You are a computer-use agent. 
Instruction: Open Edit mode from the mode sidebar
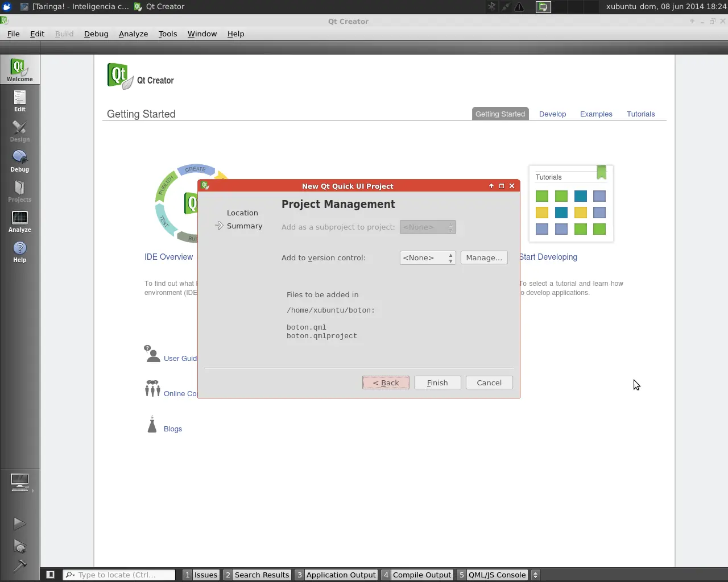coord(19,101)
